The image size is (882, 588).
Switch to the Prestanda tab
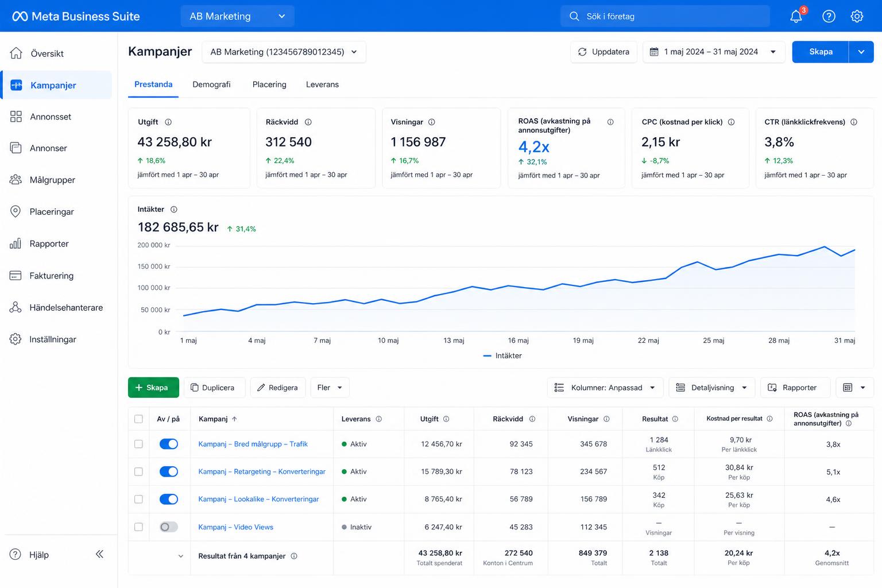tap(153, 84)
